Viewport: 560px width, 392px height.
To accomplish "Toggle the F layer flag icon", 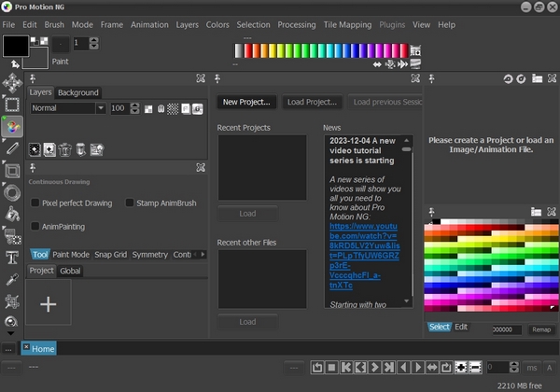I will click(x=186, y=108).
